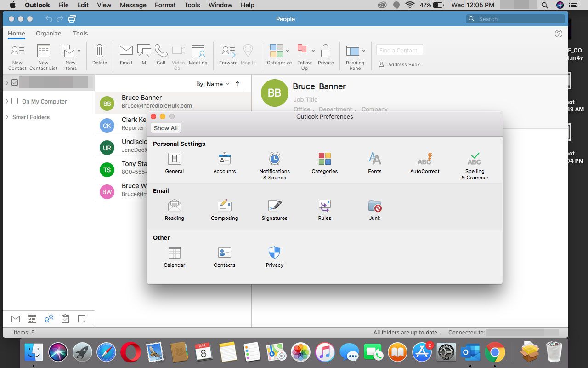The image size is (588, 368).
Task: Expand the account group chevron
Action: [7, 82]
